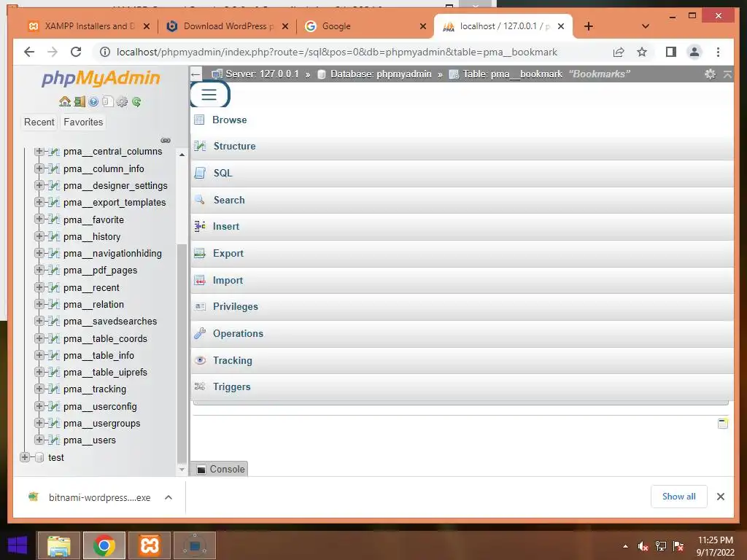Image resolution: width=747 pixels, height=560 pixels.
Task: Click the Recent tables button
Action: [39, 122]
